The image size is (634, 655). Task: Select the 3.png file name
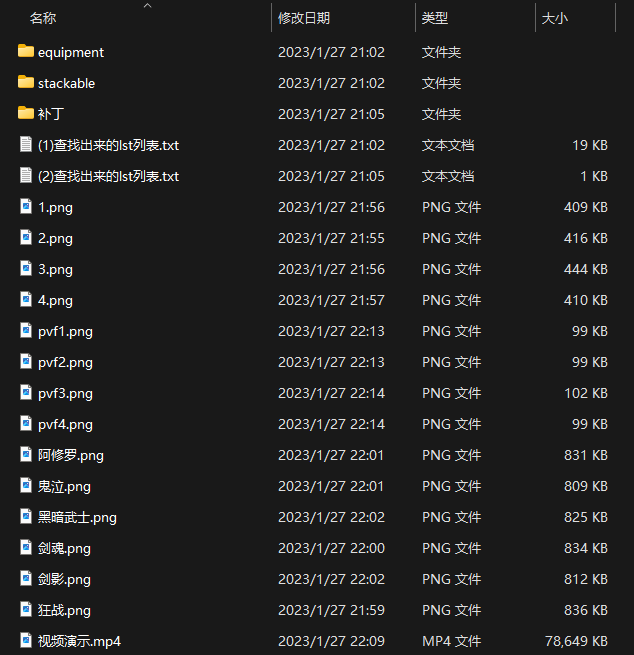(x=55, y=269)
